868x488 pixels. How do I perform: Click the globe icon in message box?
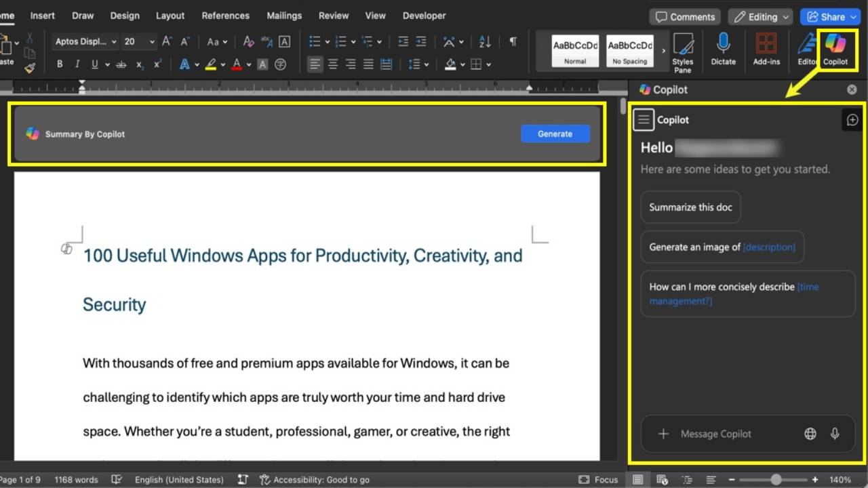pyautogui.click(x=810, y=434)
